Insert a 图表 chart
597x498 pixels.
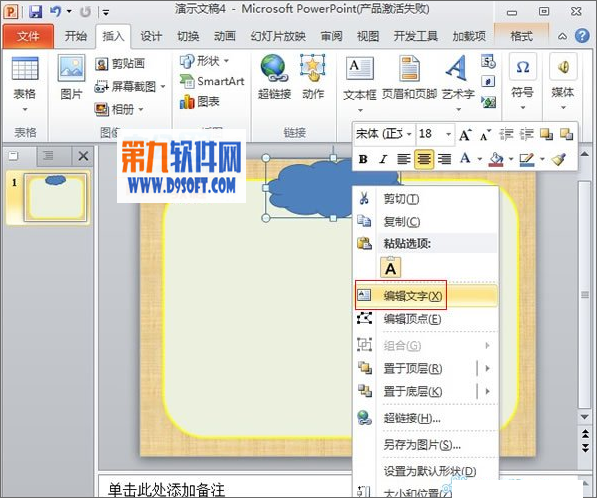200,102
